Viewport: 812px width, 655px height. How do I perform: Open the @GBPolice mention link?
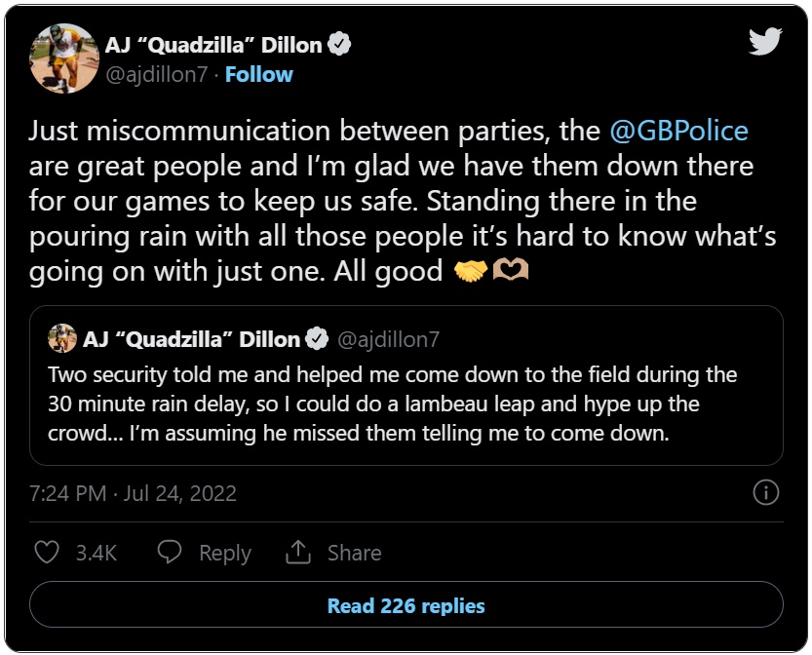coord(678,131)
